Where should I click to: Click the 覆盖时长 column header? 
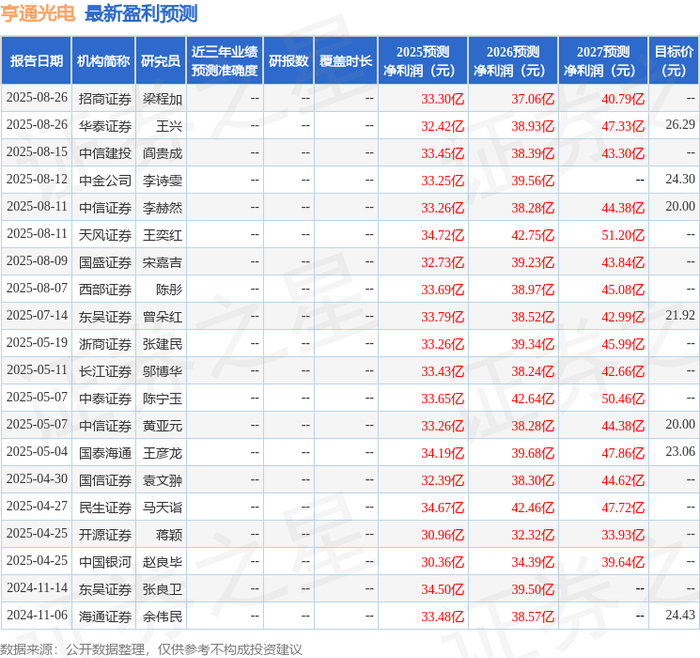click(346, 61)
